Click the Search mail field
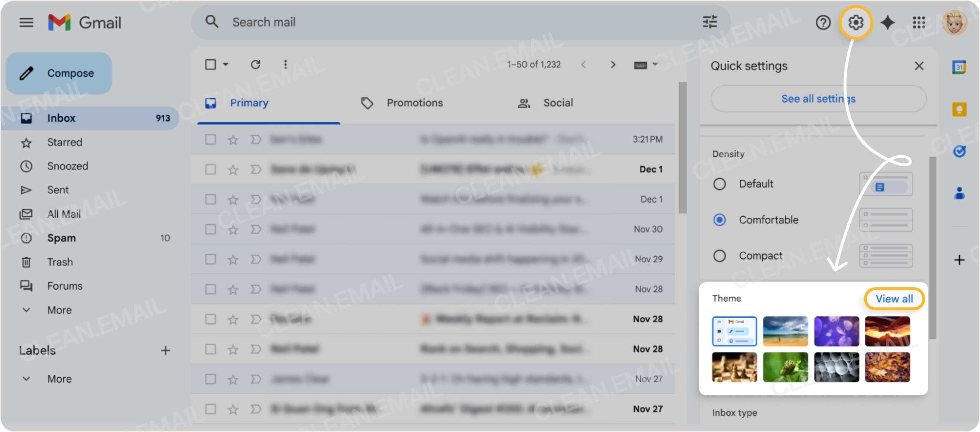This screenshot has width=980, height=432. point(460,22)
